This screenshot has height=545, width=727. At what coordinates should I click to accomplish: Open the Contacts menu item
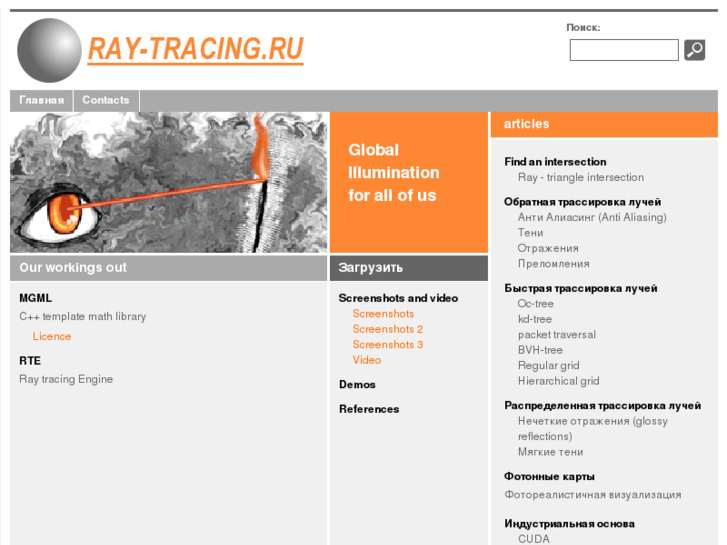106,100
